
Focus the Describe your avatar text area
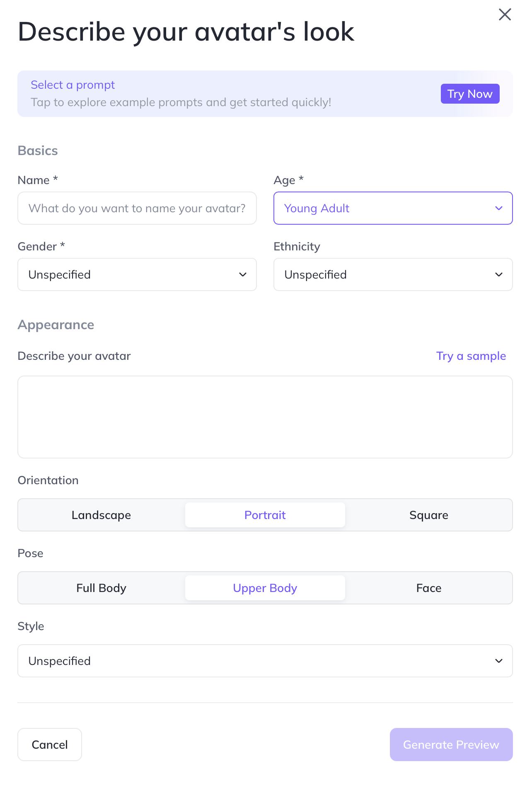[265, 417]
